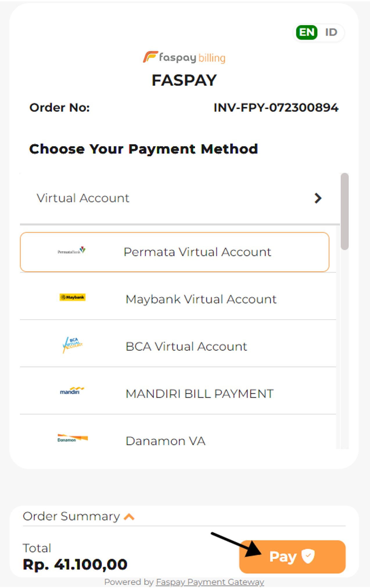Open the Virtual Account payment category
This screenshot has height=588, width=370.
click(x=83, y=198)
